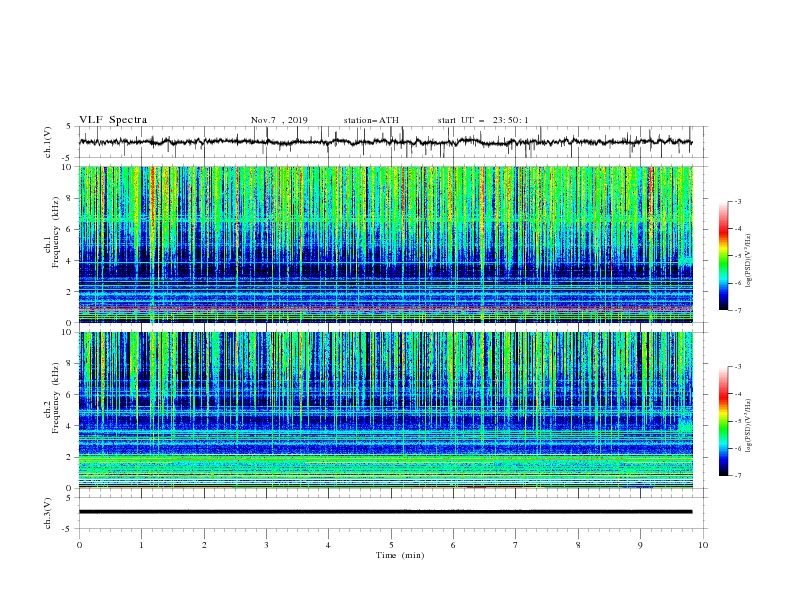Click the 'VLF Spectra' title text
Image resolution: width=792 pixels, height=612 pixels.
click(x=113, y=120)
